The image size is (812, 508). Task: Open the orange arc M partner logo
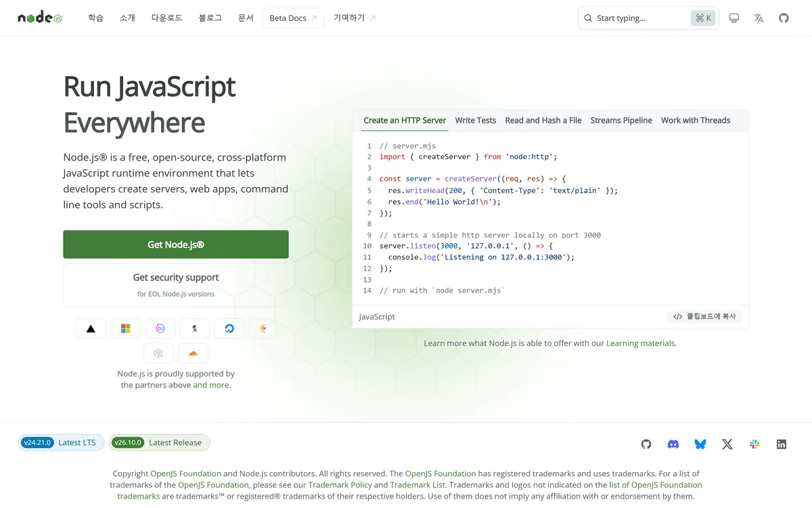pyautogui.click(x=263, y=329)
